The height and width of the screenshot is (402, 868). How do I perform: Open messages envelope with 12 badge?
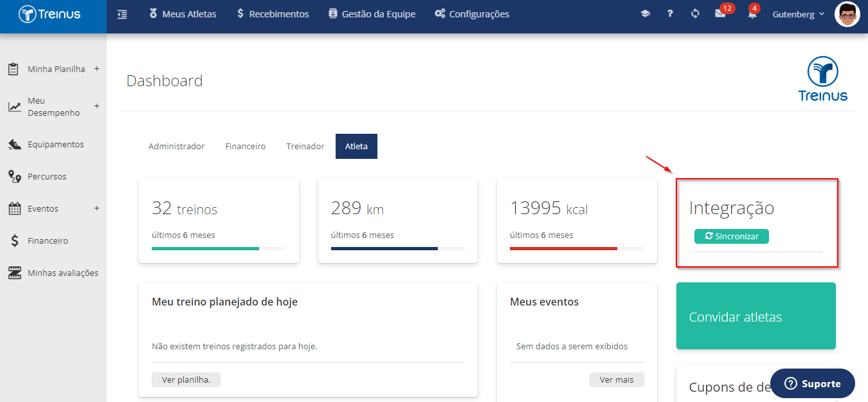[x=721, y=13]
